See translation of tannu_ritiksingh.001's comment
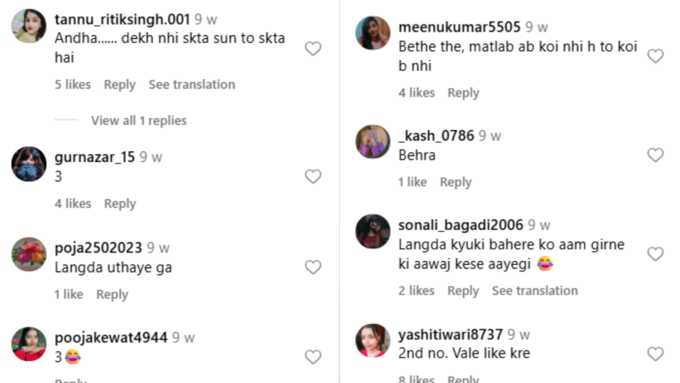Viewport: 680px width, 383px height. [192, 85]
